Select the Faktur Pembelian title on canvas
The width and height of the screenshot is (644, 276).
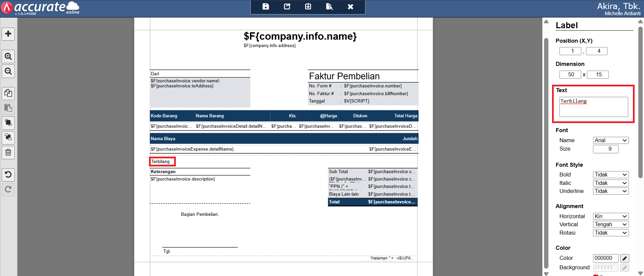point(344,76)
